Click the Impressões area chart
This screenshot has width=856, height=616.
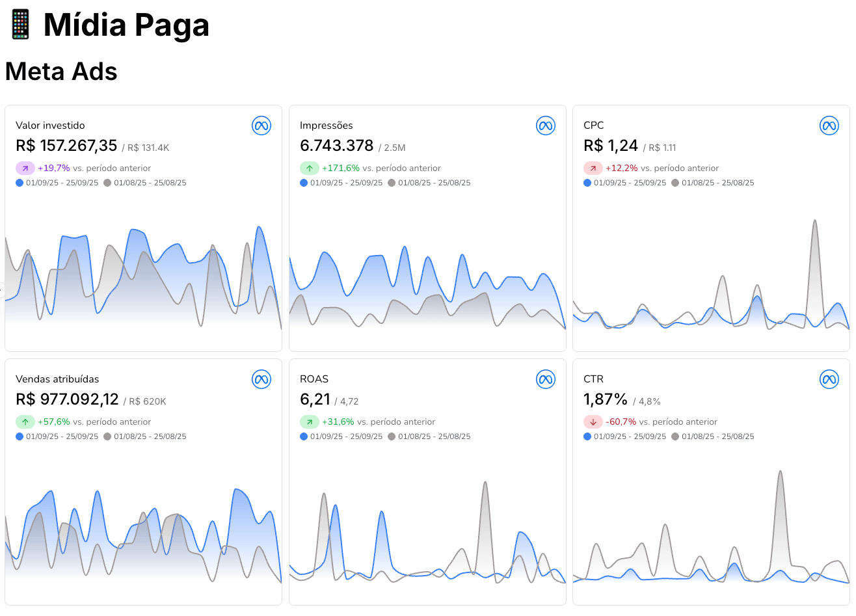point(427,286)
